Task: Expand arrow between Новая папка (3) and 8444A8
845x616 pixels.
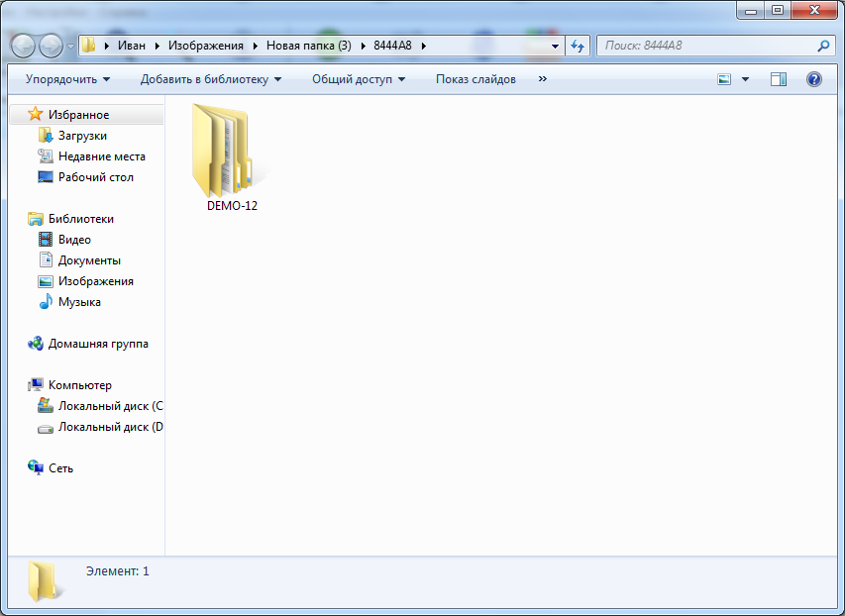Action: pos(363,46)
